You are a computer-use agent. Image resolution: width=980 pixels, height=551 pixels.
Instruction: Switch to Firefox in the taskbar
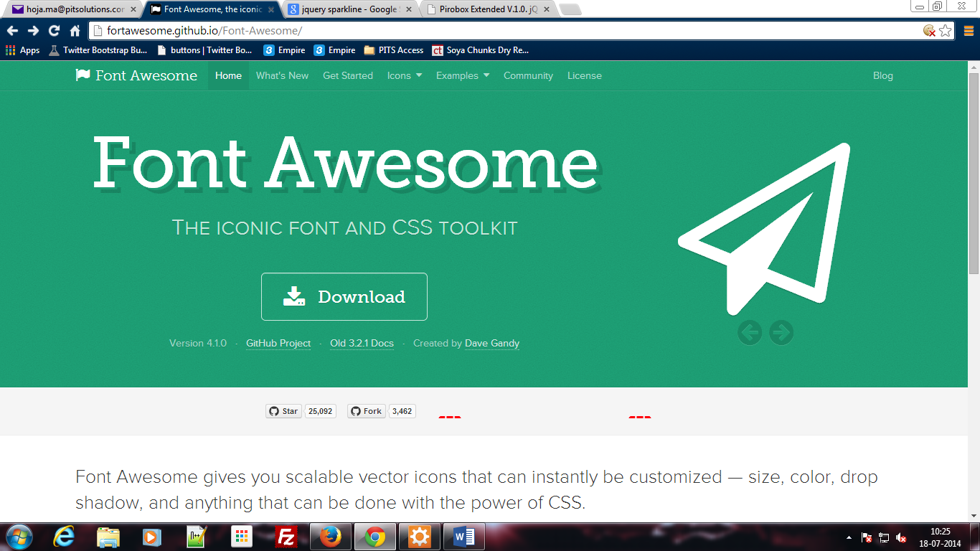click(329, 537)
